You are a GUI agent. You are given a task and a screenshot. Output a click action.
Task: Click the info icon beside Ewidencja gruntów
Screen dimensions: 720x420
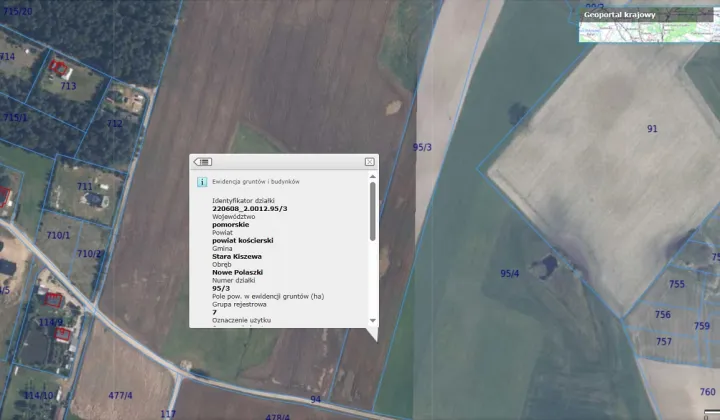pos(202,182)
